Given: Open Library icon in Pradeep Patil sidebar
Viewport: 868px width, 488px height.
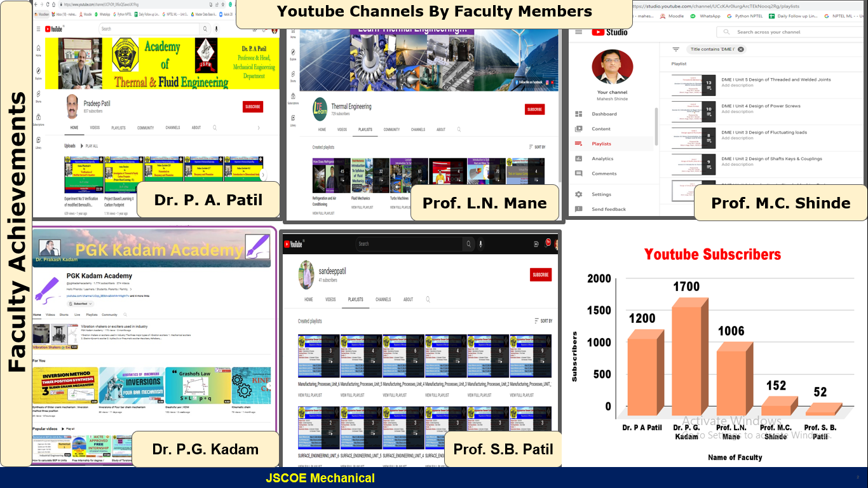Looking at the screenshot, I should click(x=39, y=140).
